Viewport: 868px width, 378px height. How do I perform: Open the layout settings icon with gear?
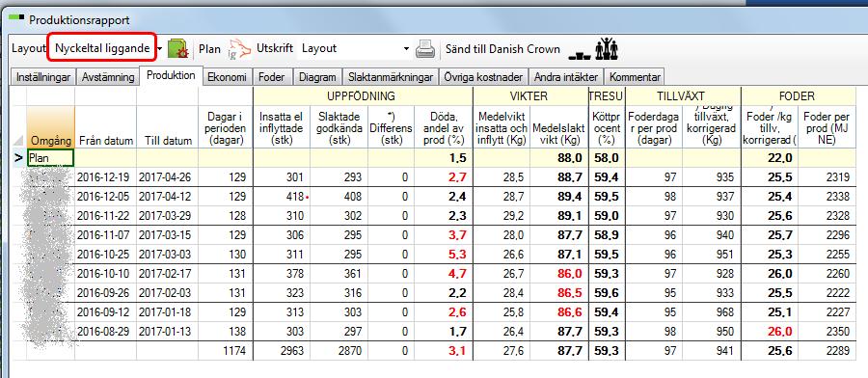(178, 49)
